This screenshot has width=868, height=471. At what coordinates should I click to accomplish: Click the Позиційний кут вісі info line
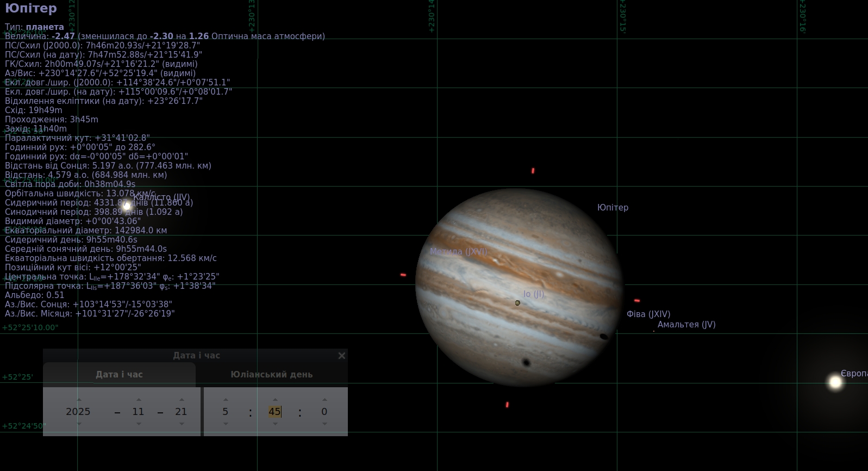point(73,267)
